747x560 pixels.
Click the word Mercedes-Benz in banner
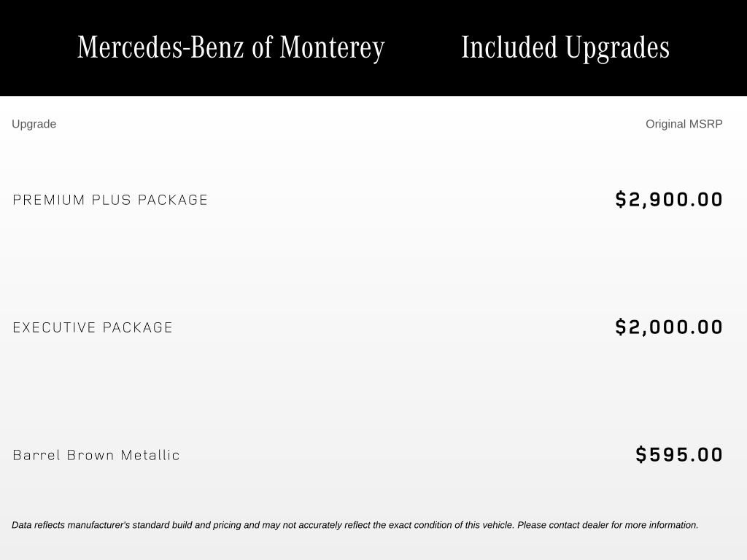pyautogui.click(x=160, y=47)
